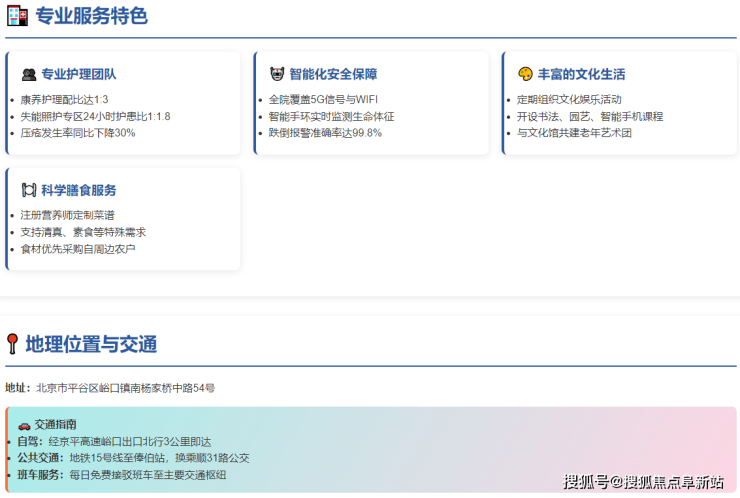The height and width of the screenshot is (498, 740).
Task: Click the address text 北京市平谷区峪口镇南杨家桥中路54号
Action: tap(125, 388)
